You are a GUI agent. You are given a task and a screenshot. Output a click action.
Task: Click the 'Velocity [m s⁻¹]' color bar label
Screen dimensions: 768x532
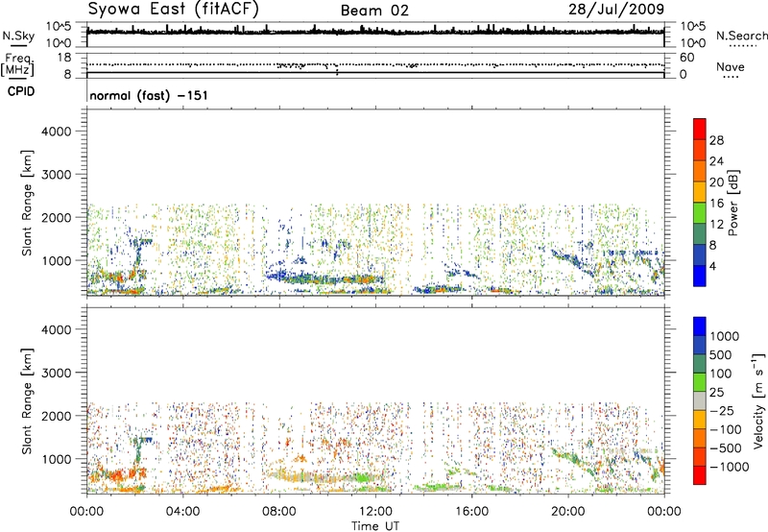pos(758,400)
